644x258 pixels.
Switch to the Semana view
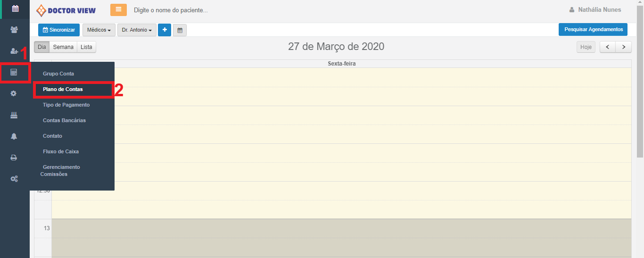tap(63, 47)
